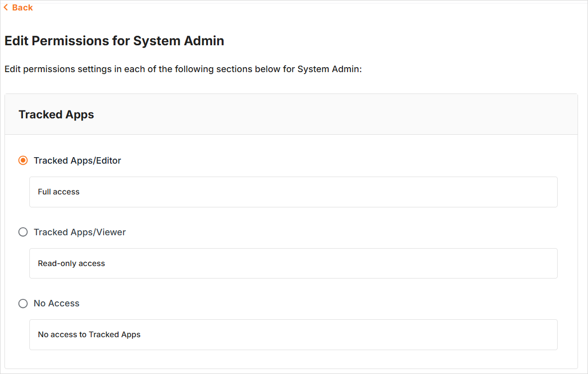
Task: Click the No Access option label
Action: (x=56, y=303)
